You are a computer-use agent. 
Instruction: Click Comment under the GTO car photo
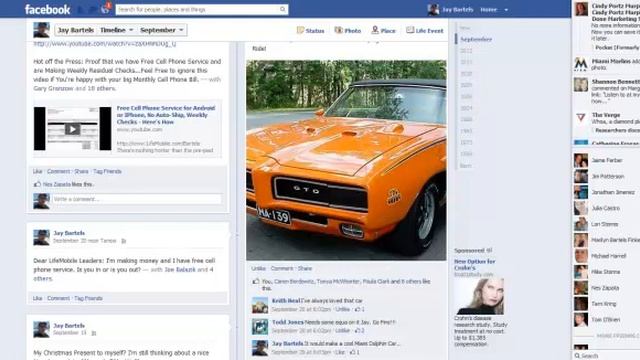(x=282, y=268)
